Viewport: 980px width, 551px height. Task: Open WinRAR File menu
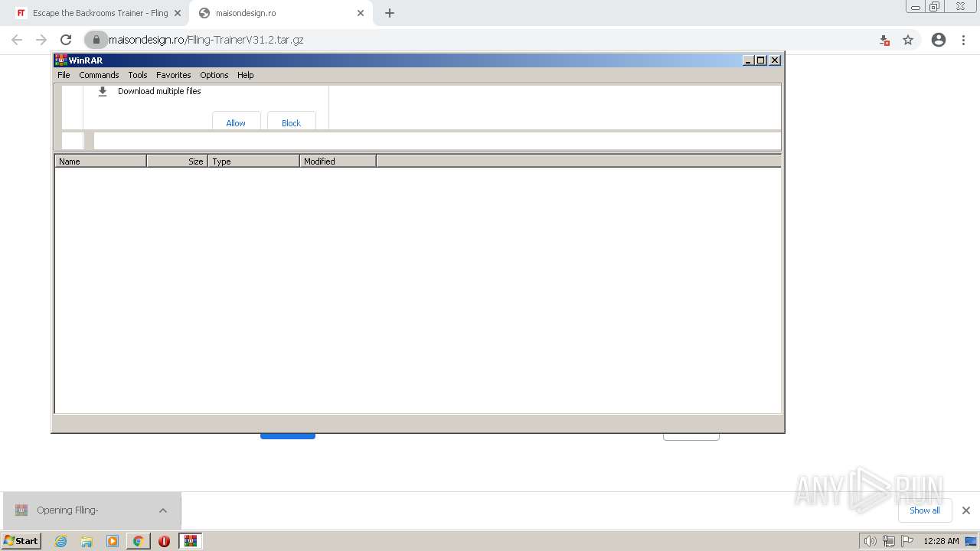tap(64, 75)
